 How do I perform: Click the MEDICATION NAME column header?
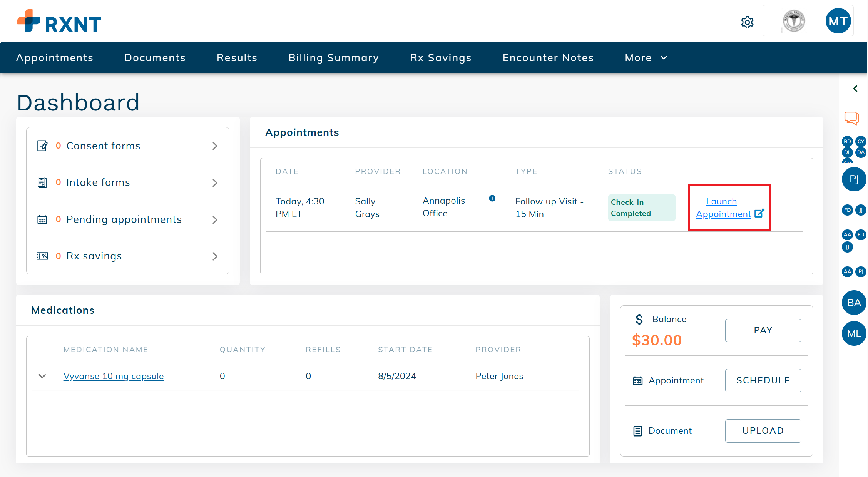click(x=106, y=350)
